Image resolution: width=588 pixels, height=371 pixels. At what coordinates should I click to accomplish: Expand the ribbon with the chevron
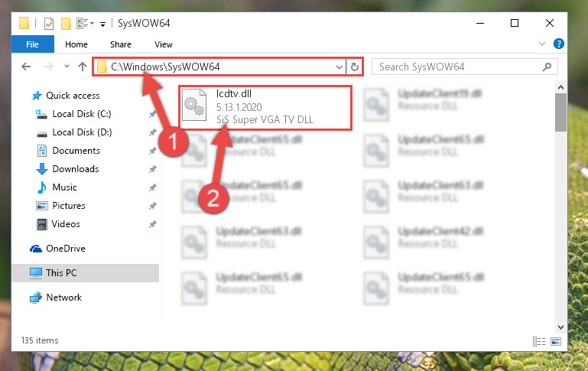542,44
